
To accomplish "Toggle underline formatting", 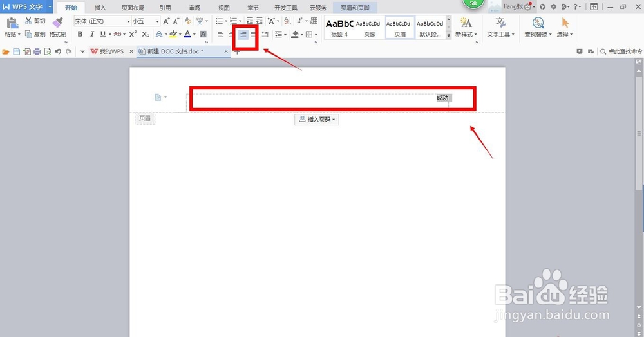I will (x=102, y=34).
